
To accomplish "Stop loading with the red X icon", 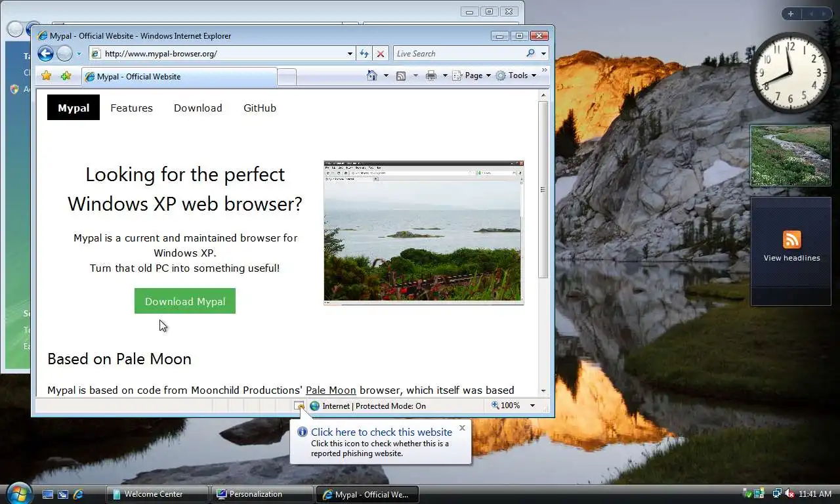I will tap(381, 54).
